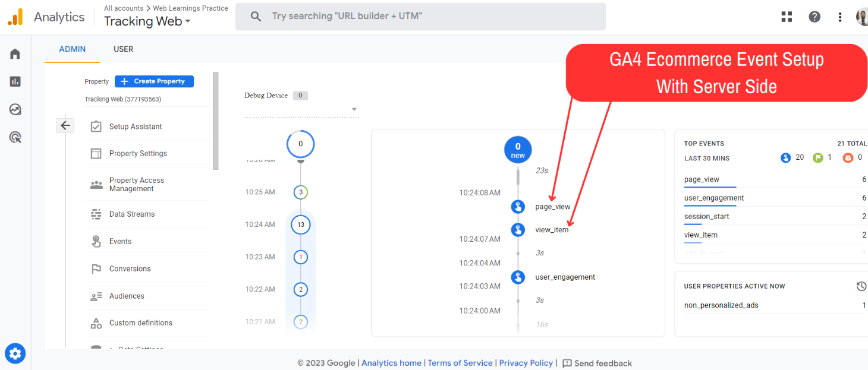Click the Create Property button
The height and width of the screenshot is (370, 868).
coord(154,81)
